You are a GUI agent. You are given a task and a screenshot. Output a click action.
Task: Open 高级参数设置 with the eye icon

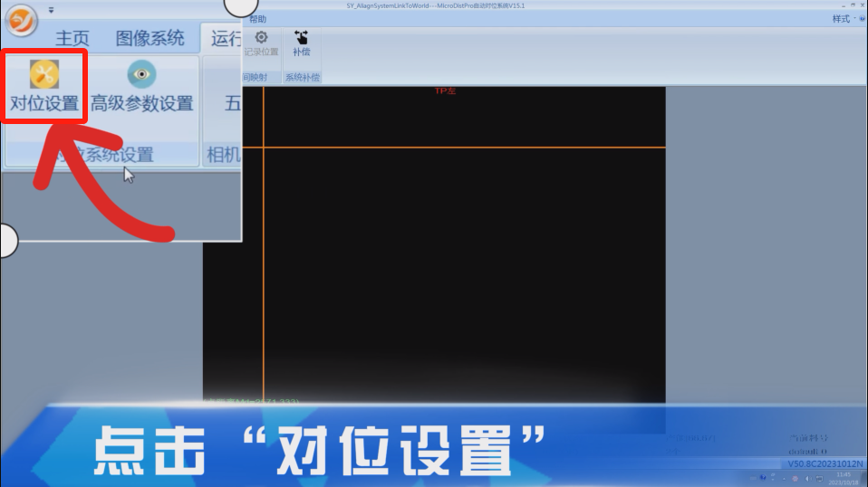click(x=141, y=74)
